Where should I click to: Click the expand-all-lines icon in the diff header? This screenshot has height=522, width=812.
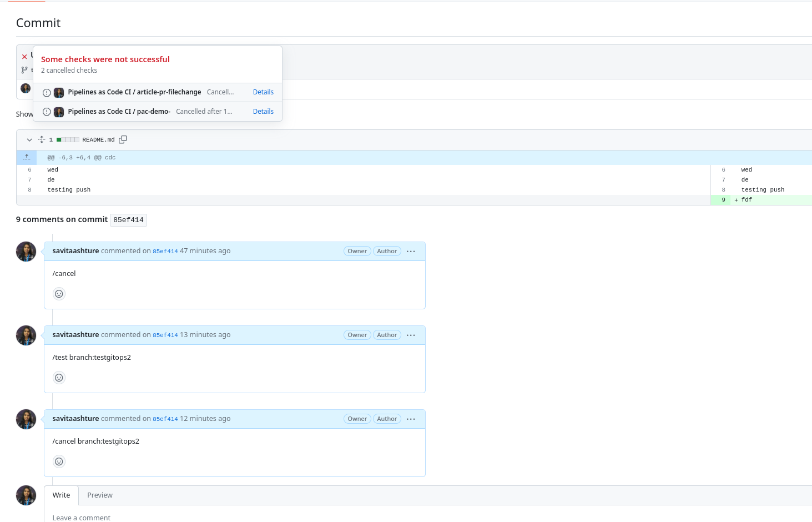point(41,139)
